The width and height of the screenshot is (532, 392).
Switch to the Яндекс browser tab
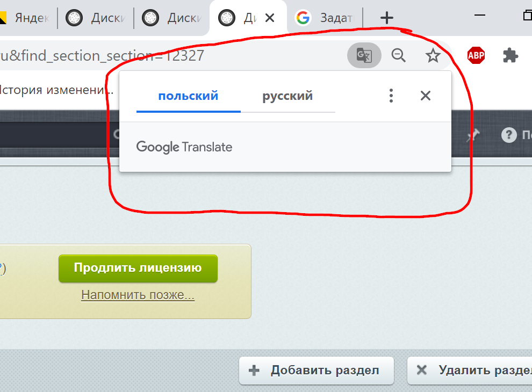(x=27, y=18)
